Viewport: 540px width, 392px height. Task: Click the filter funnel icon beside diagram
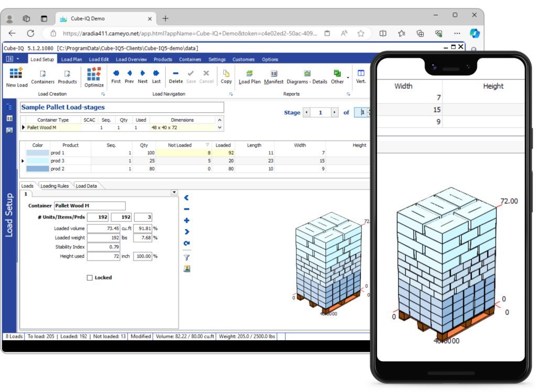pos(186,257)
